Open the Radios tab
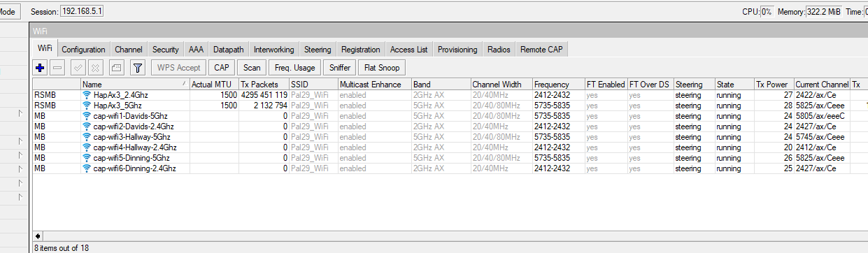Screen dimensions: 868x253 coord(499,50)
